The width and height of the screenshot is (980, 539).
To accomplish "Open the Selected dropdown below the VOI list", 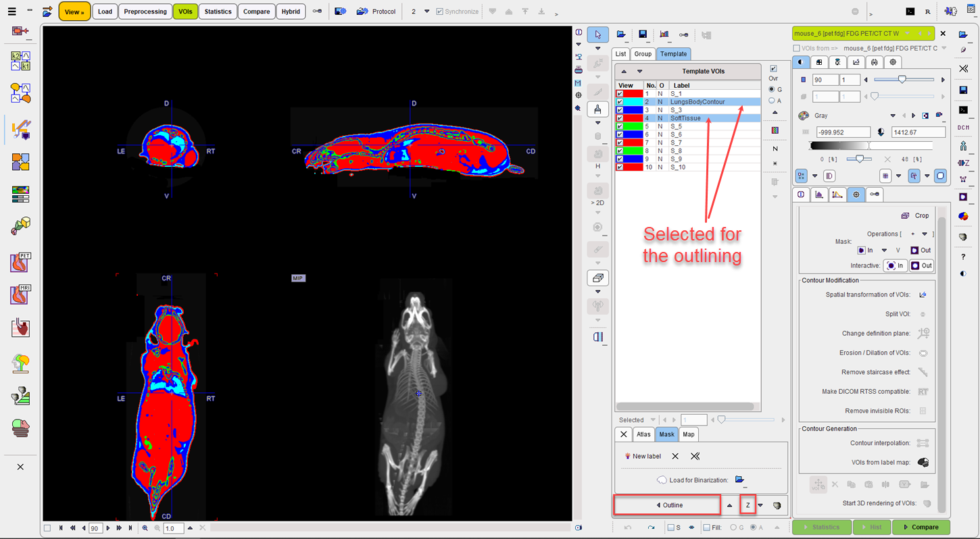I will (x=653, y=420).
